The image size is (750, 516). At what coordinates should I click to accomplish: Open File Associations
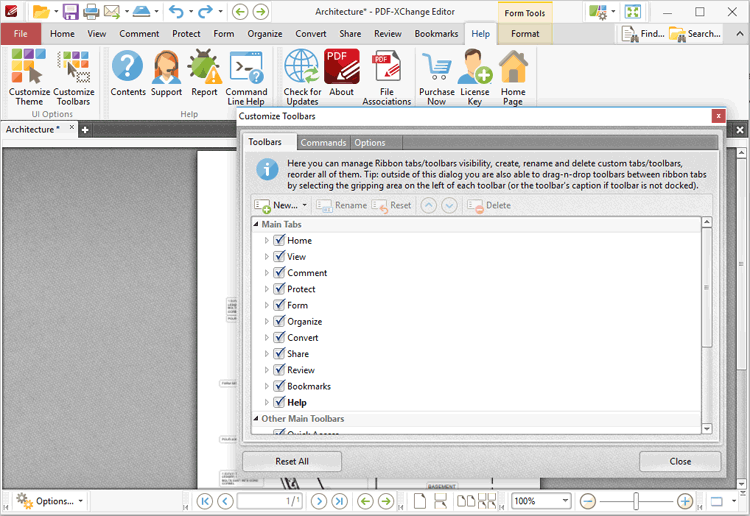(386, 77)
